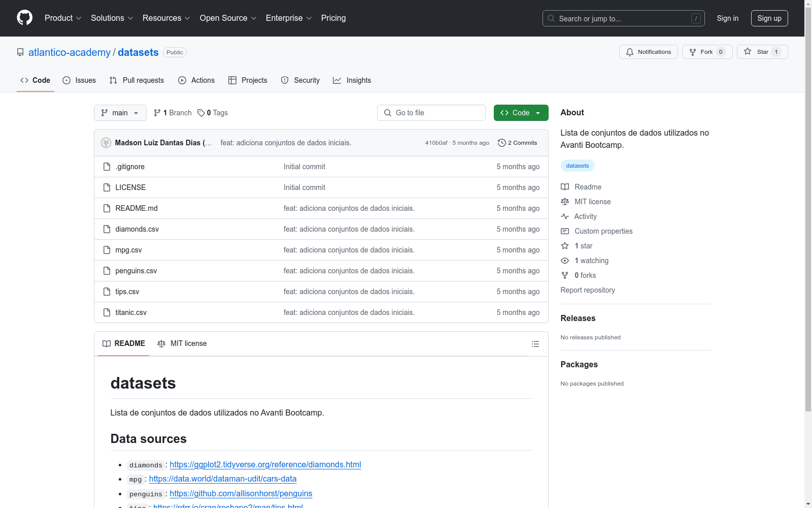Expand the Open Source menu
This screenshot has width=812, height=508.
click(228, 18)
